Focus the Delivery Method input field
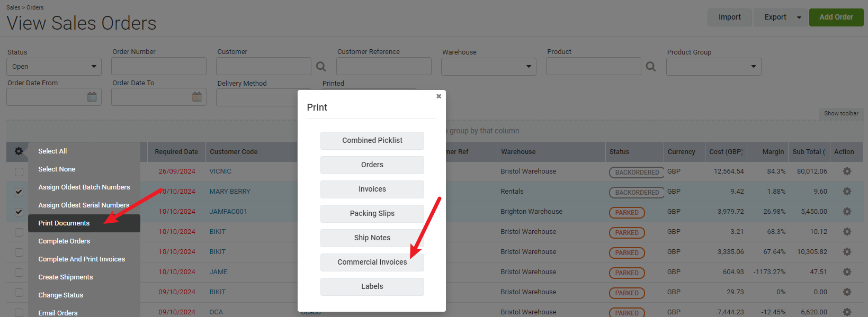The height and width of the screenshot is (317, 868). (x=257, y=97)
